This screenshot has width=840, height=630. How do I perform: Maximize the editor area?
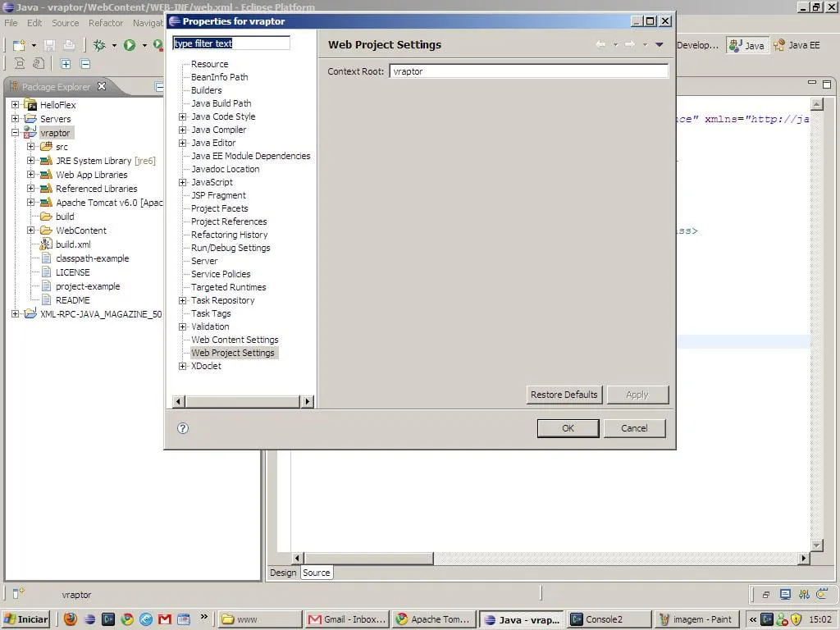(827, 84)
